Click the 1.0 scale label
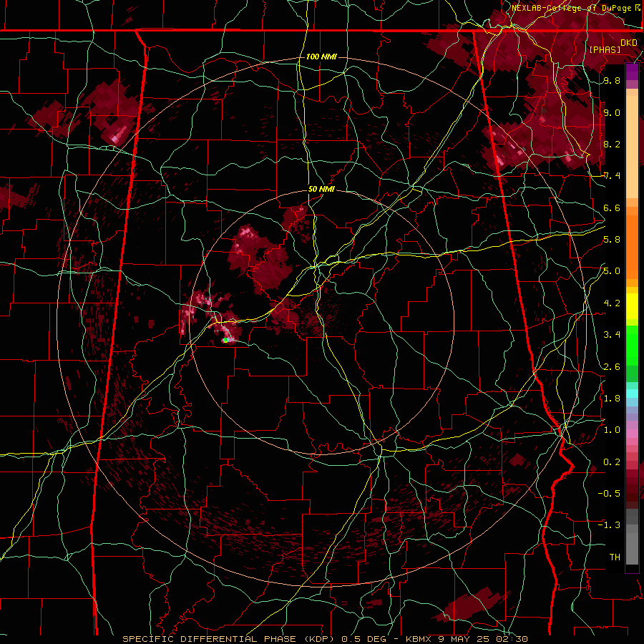This screenshot has width=644, height=644. click(x=612, y=430)
